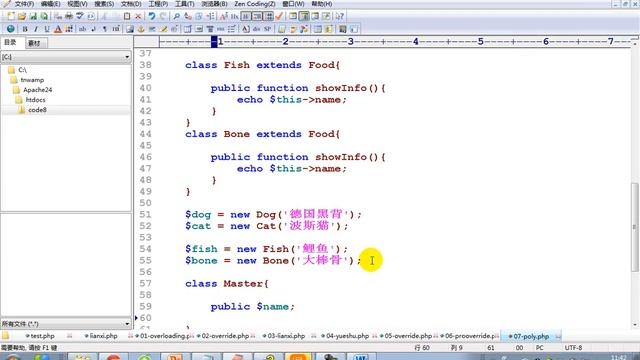Open the 所有文件 (*.*) filter dropdown
640x360 pixels.
66,324
